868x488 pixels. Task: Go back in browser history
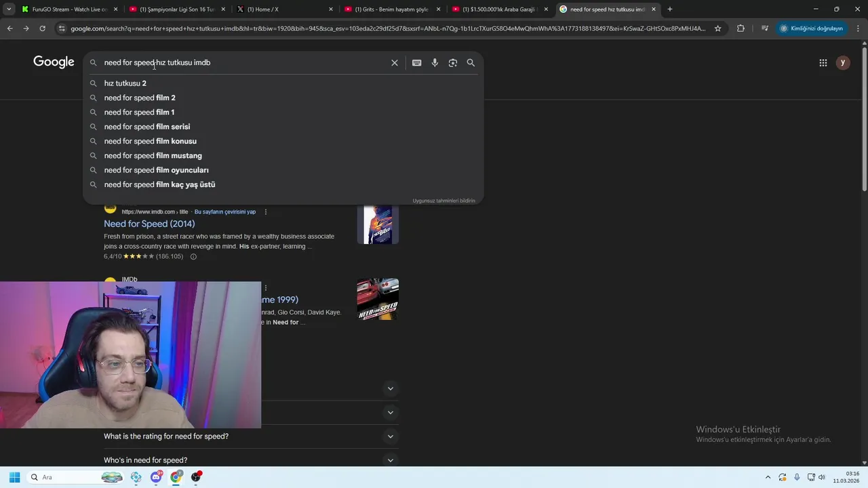[9, 28]
